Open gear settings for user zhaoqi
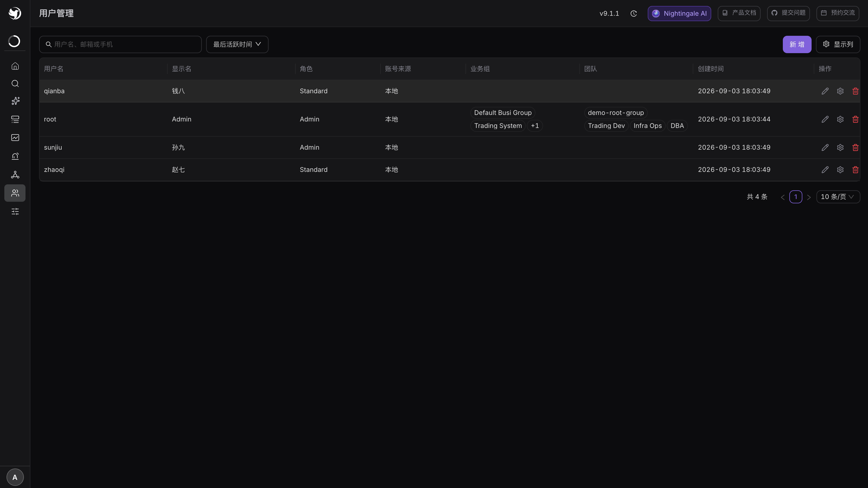This screenshot has width=868, height=488. coord(840,170)
